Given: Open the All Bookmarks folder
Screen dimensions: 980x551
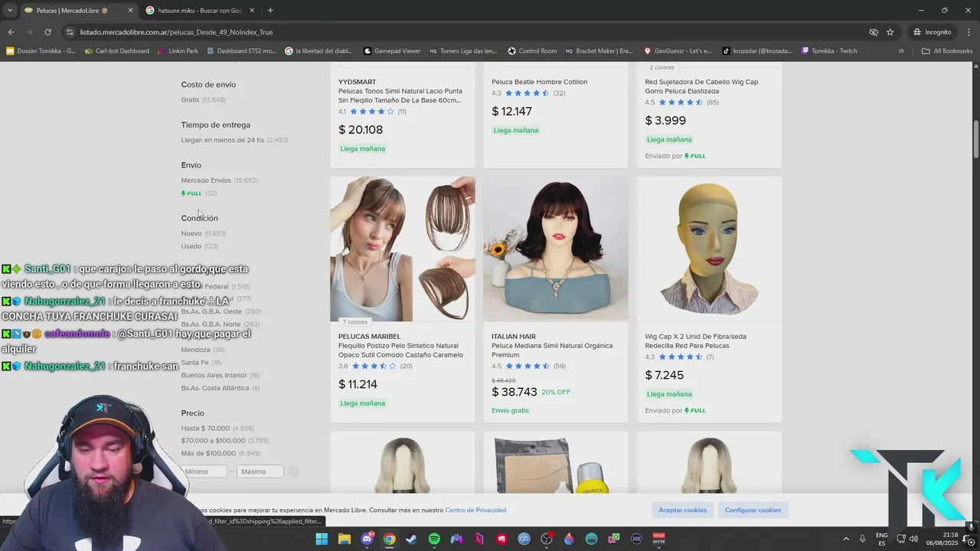Looking at the screenshot, I should [947, 51].
